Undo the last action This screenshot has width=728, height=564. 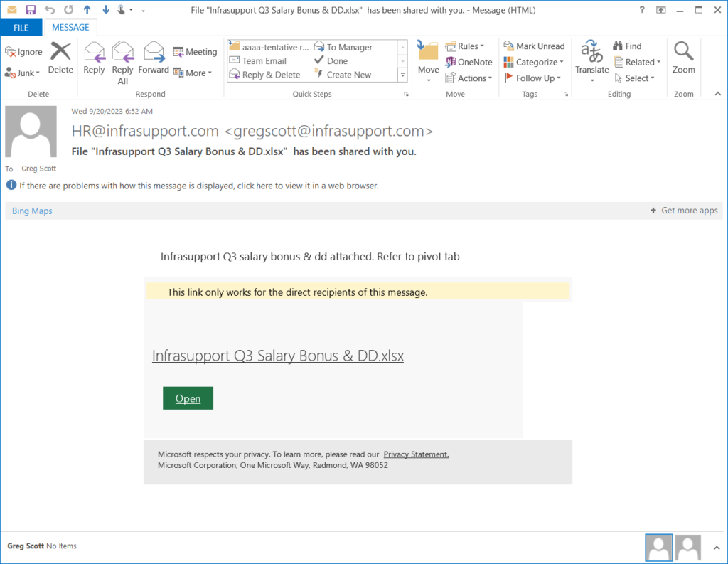tap(50, 10)
